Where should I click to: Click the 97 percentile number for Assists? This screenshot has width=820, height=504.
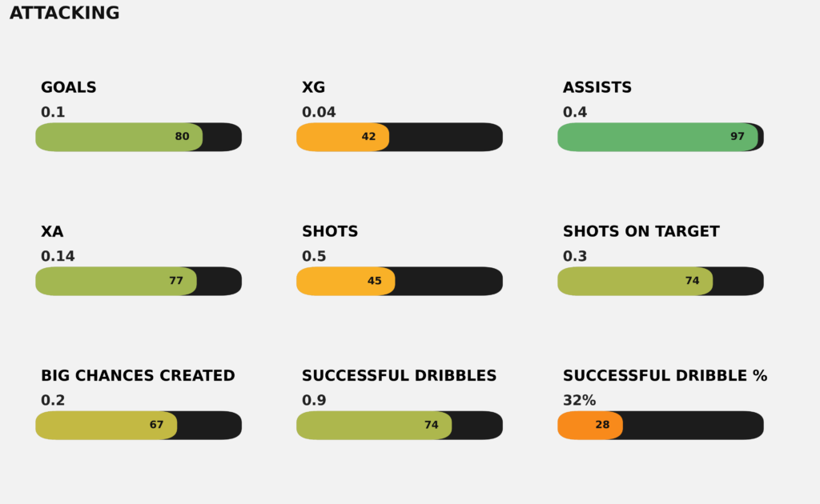point(738,137)
